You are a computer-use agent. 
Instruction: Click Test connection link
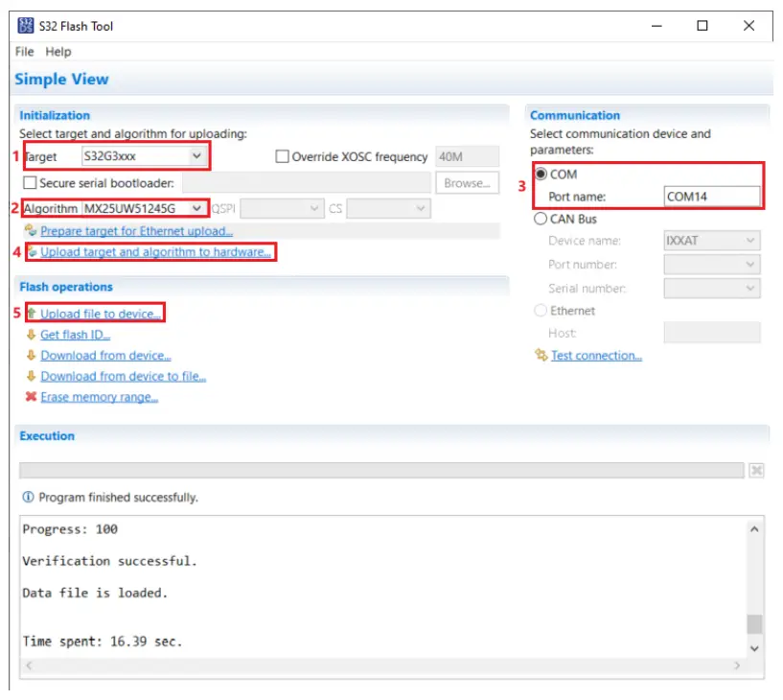(596, 355)
